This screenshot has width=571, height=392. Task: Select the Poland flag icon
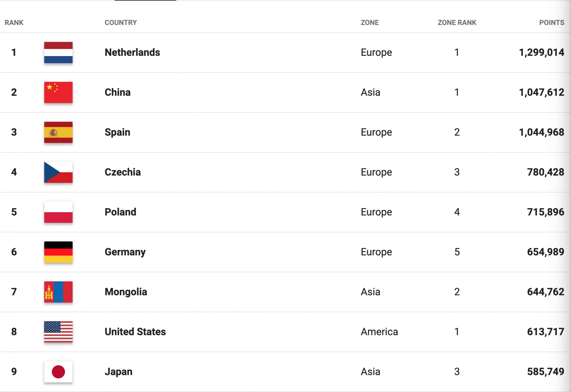pyautogui.click(x=58, y=212)
